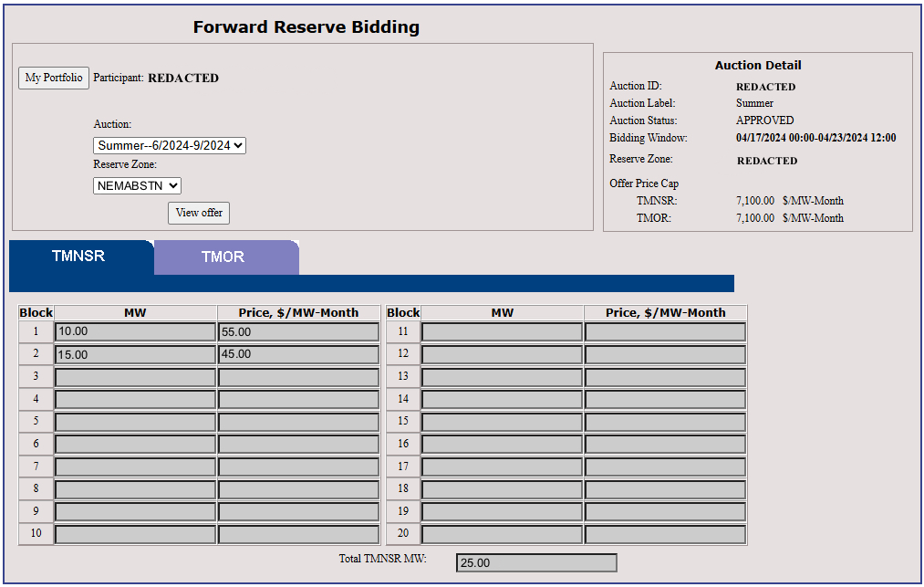
Task: Select Block 2 MW field showing 15.00
Action: coord(135,354)
